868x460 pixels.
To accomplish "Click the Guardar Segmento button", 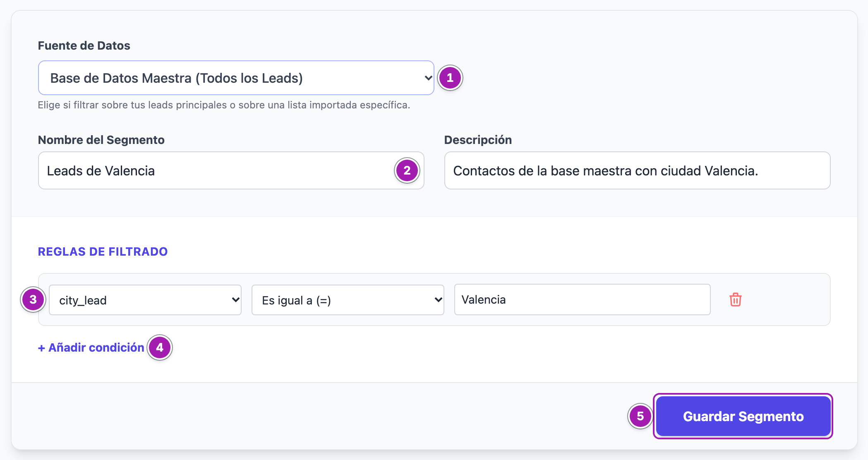I will [743, 416].
